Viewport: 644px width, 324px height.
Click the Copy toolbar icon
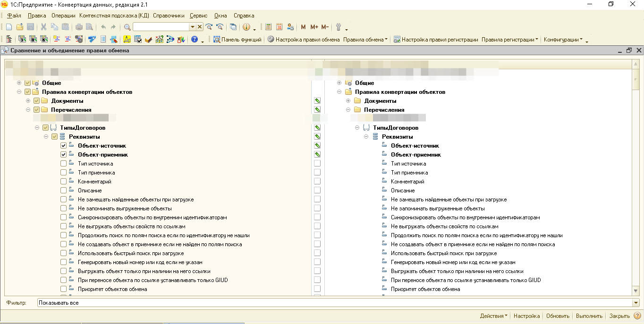[54, 27]
